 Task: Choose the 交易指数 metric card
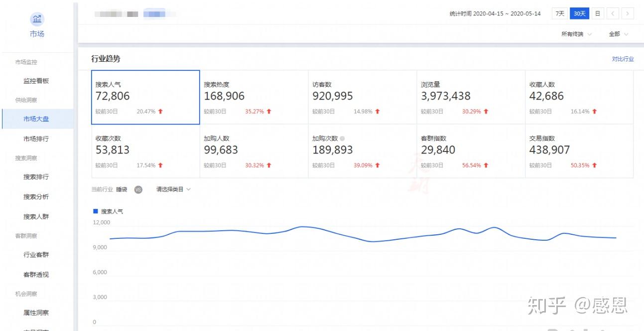coord(579,151)
